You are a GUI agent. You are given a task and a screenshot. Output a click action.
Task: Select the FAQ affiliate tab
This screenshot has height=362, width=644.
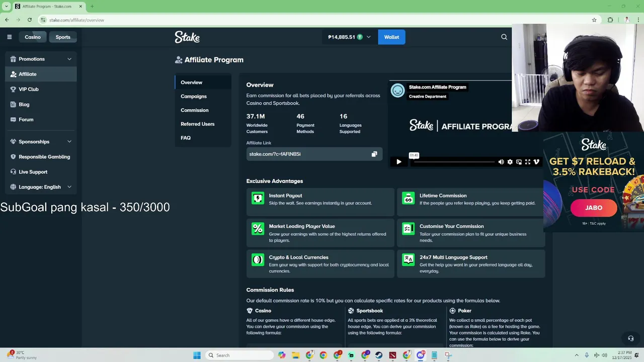(203, 138)
